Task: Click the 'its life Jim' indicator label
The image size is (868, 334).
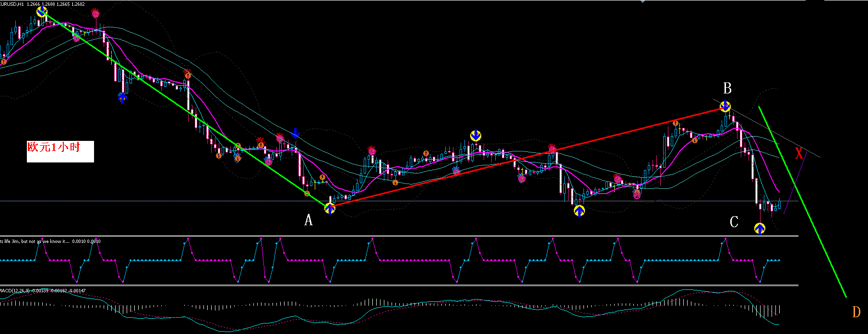Action: (x=50, y=242)
